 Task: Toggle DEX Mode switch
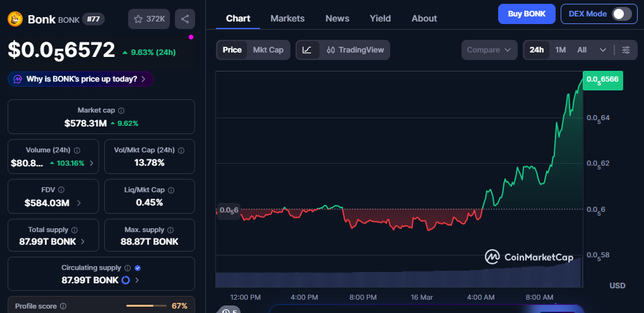pyautogui.click(x=622, y=14)
